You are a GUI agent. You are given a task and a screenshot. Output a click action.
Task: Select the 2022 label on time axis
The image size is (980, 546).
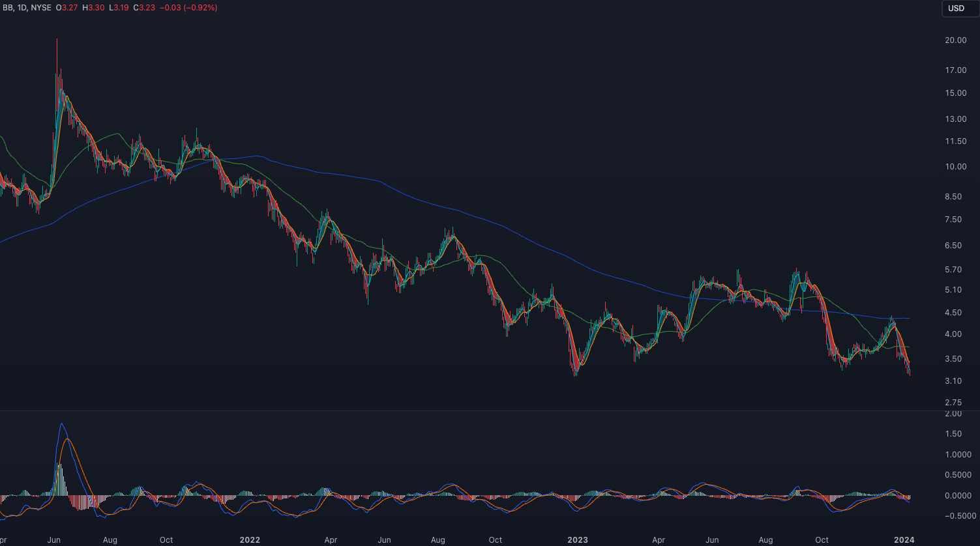tap(250, 540)
